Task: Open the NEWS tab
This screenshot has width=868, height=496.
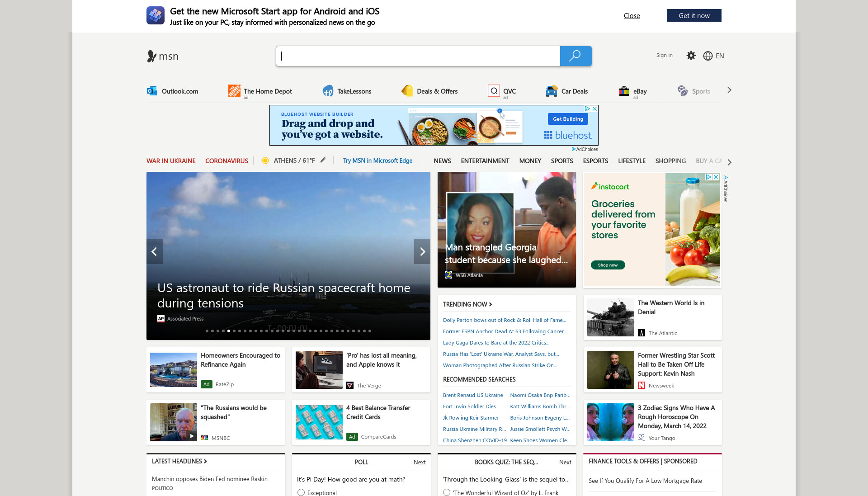Action: click(x=442, y=161)
